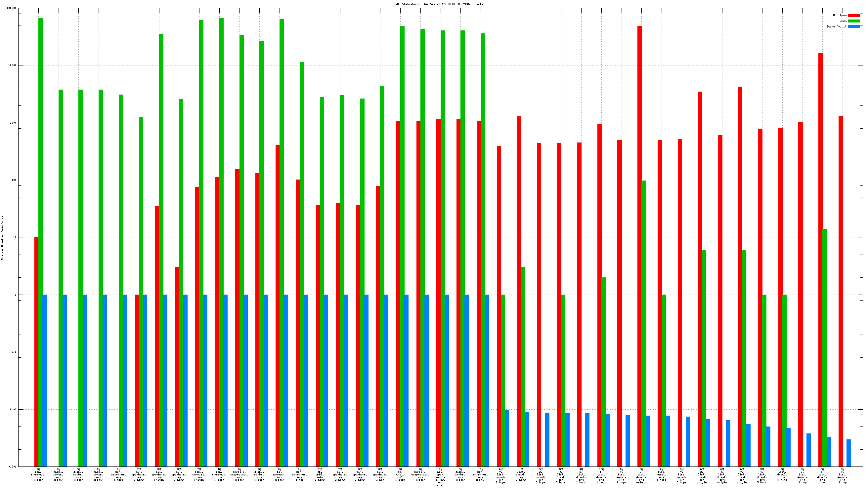Viewport: 868px width, 488px height.
Task: Click the 0.01 y-axis tick label
Action: tap(13, 410)
